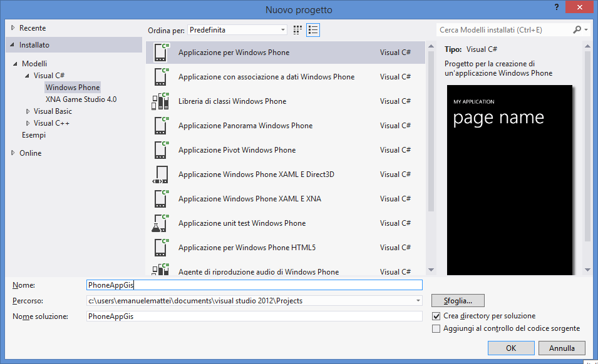Click the Online label
Viewport: 598px width, 364px height.
[x=31, y=153]
